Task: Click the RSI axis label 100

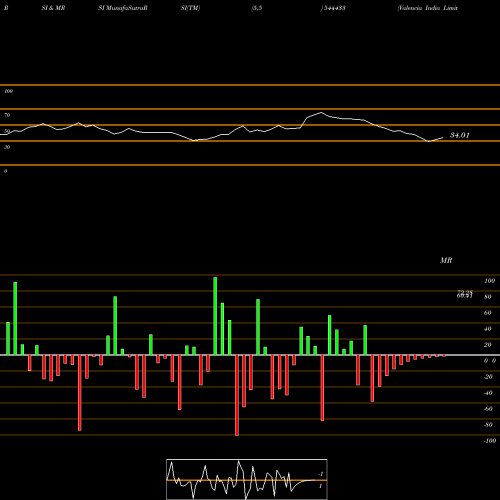Action: coord(8,91)
